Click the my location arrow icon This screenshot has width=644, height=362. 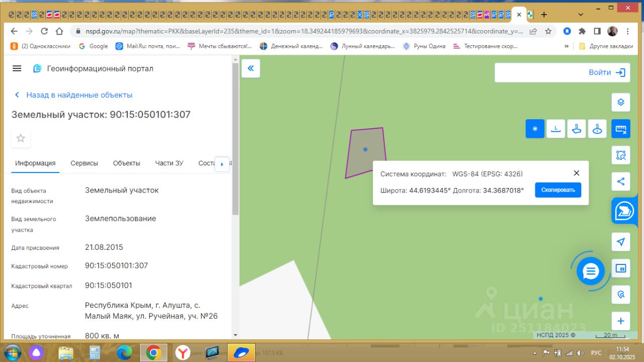click(x=621, y=242)
